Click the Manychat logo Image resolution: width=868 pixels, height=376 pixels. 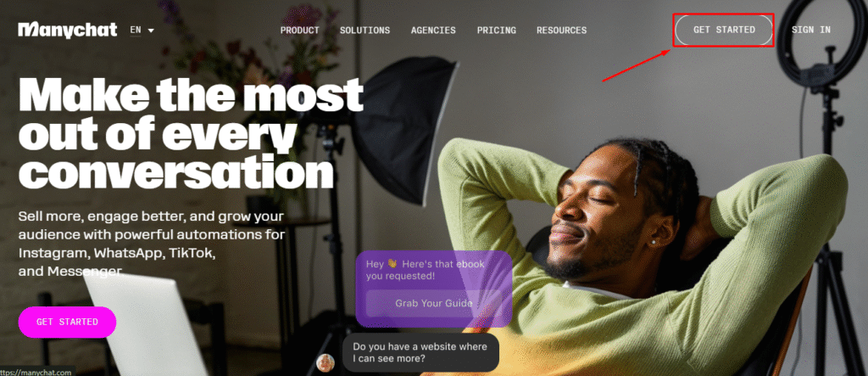point(67,30)
